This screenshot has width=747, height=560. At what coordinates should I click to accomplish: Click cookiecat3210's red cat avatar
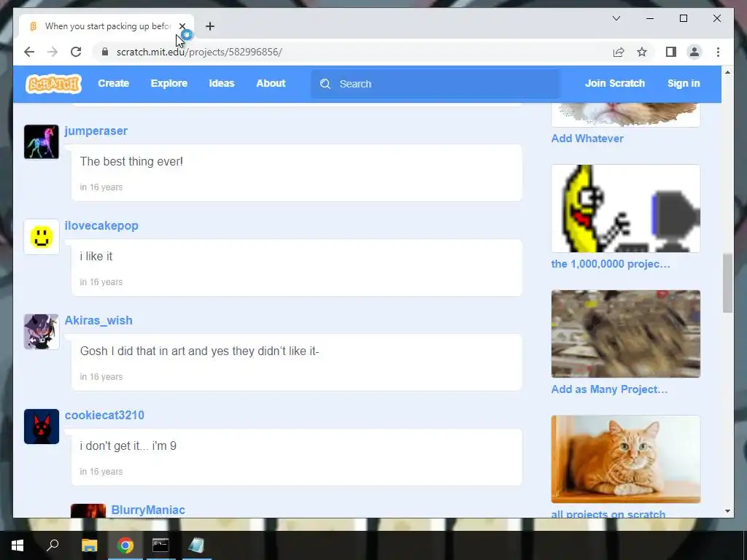pos(42,426)
